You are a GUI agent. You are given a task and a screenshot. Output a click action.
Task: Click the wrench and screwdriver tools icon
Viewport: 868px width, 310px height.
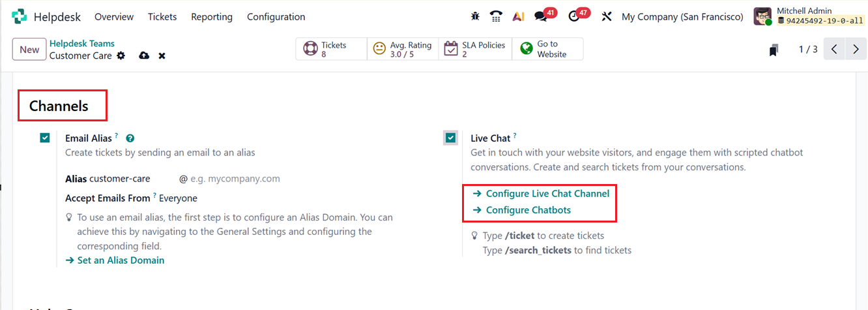tap(607, 17)
